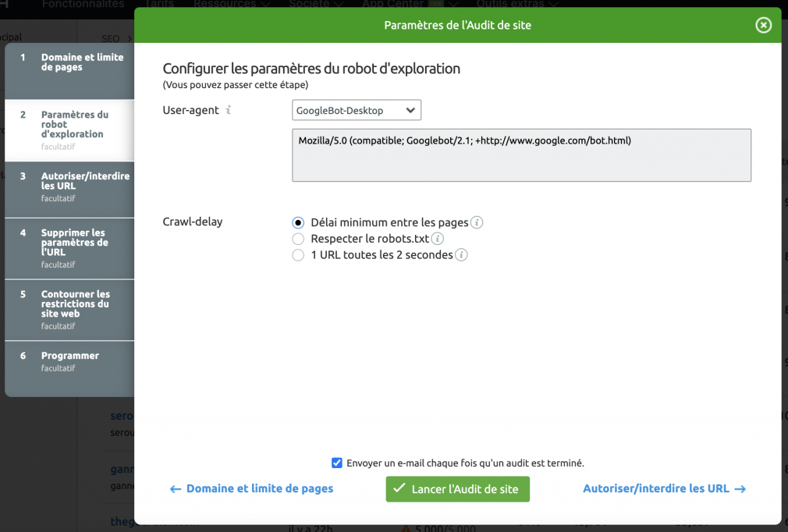This screenshot has height=532, width=788.
Task: Click the text 'Envoyer un e-mail chaque fois qu'un audit est terminé'
Action: pyautogui.click(x=465, y=463)
